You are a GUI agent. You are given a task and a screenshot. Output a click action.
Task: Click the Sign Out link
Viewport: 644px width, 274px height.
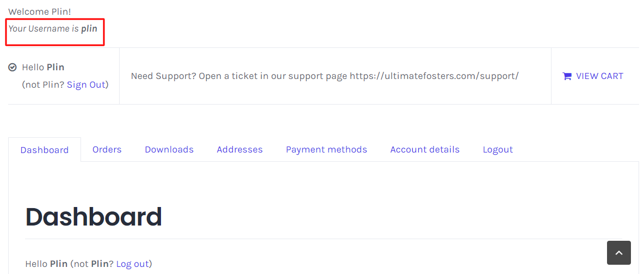tap(85, 84)
